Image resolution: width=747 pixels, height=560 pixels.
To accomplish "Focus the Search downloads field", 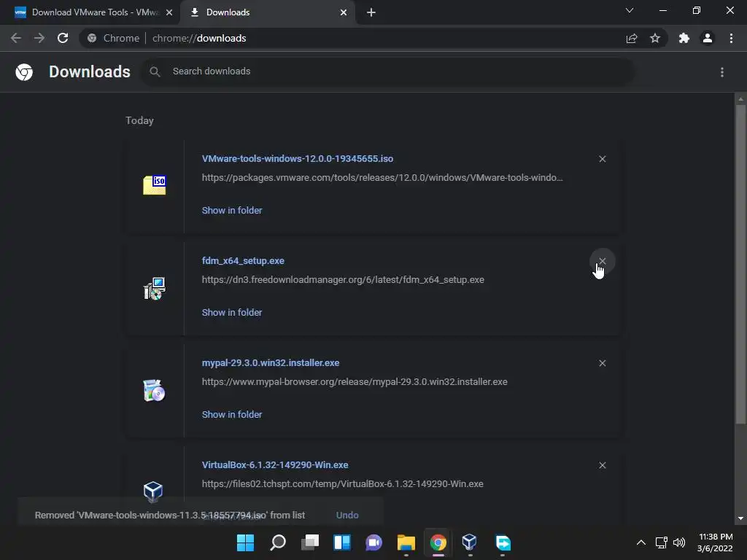I will (x=388, y=71).
